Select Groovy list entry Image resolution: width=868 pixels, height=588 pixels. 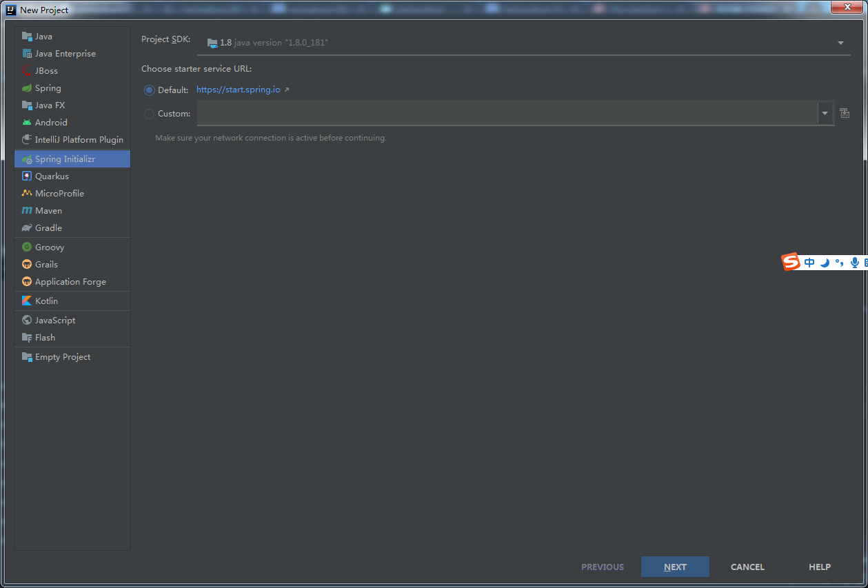[50, 247]
